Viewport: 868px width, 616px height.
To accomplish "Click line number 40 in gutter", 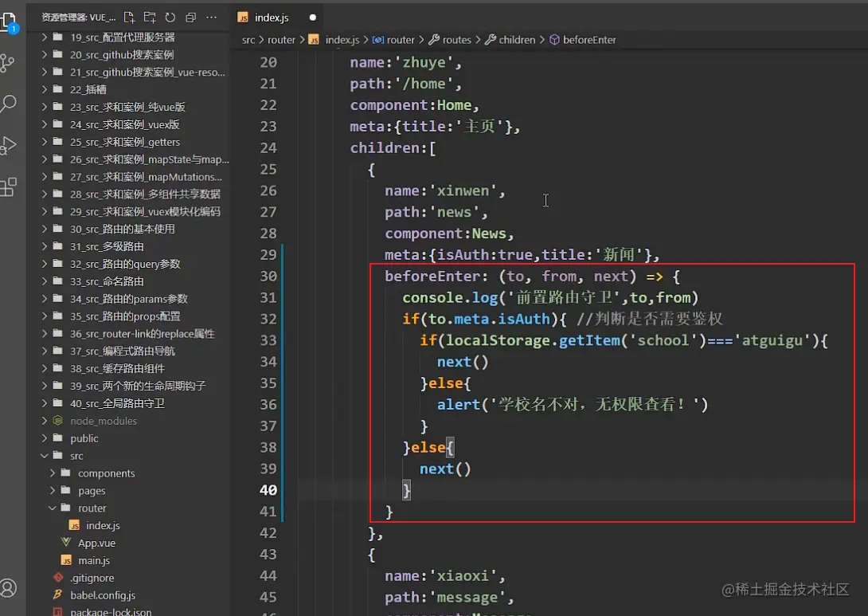I will [268, 490].
